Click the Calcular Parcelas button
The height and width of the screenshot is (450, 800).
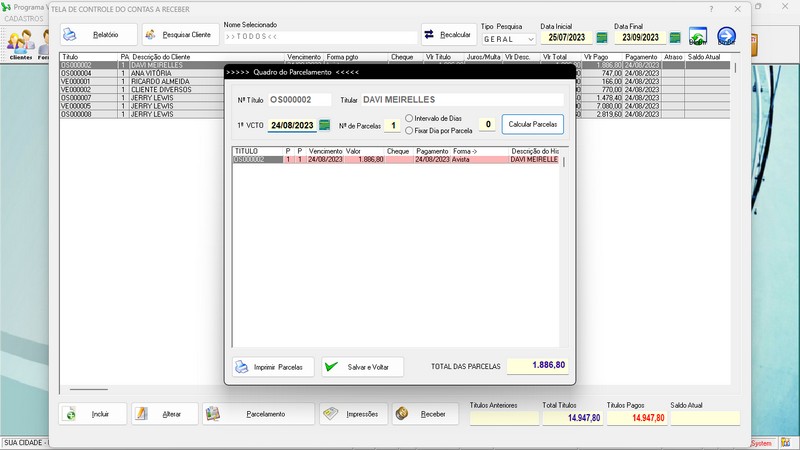pyautogui.click(x=533, y=124)
